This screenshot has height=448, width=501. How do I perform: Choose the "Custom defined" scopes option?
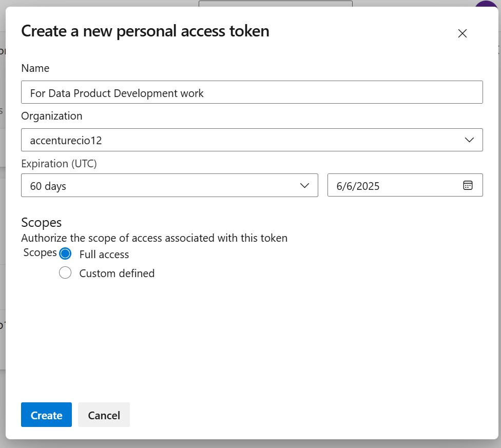(x=65, y=272)
